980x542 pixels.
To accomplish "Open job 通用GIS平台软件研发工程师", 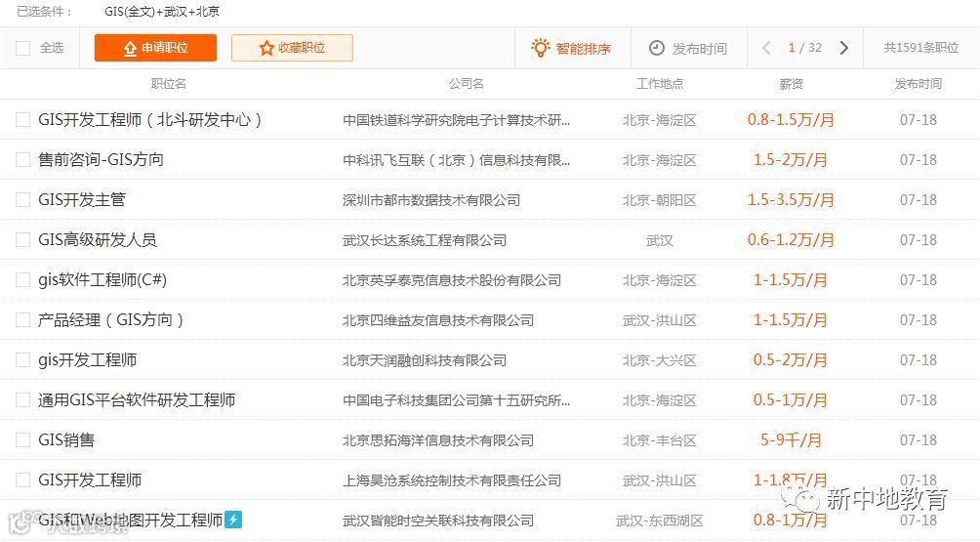I will [x=137, y=399].
